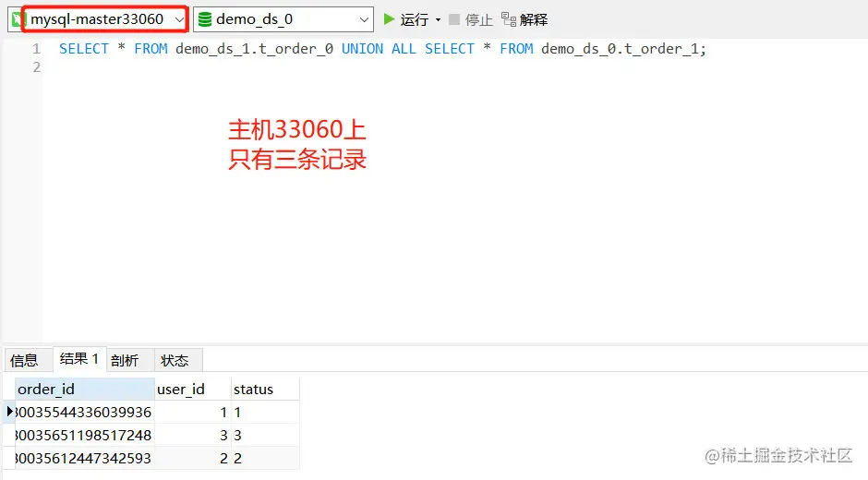Click demo_ds_1.t_order_0 in the SQL query
The height and width of the screenshot is (480, 868).
coord(254,49)
